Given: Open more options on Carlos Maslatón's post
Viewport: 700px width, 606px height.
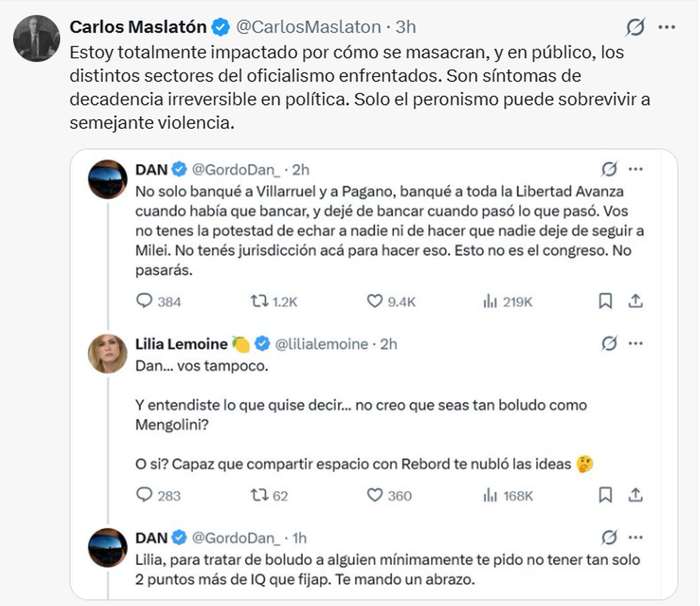Looking at the screenshot, I should [667, 27].
